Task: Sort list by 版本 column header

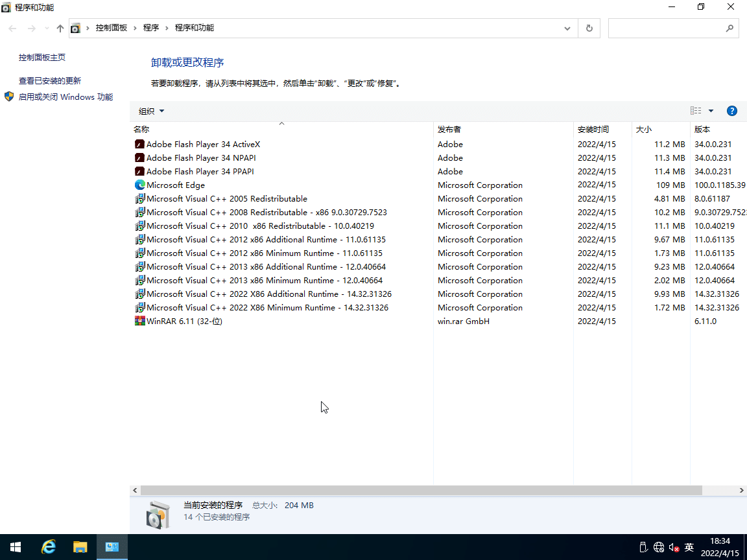Action: click(x=718, y=129)
